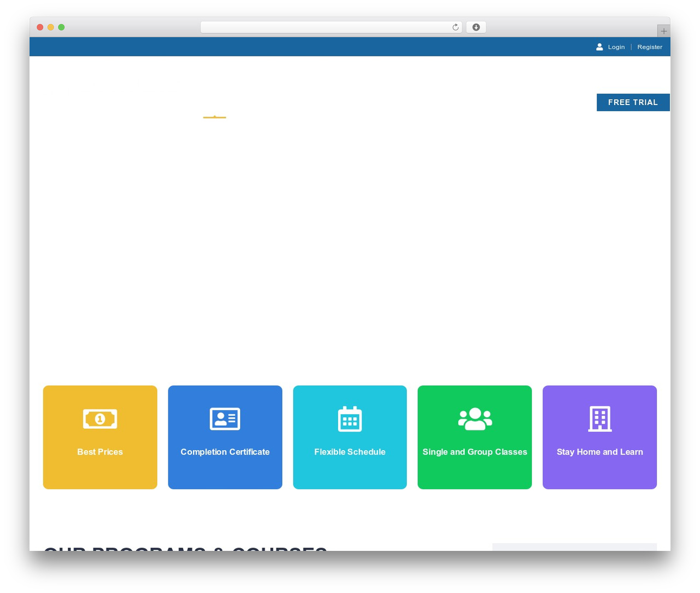Open the Register link

(x=649, y=47)
